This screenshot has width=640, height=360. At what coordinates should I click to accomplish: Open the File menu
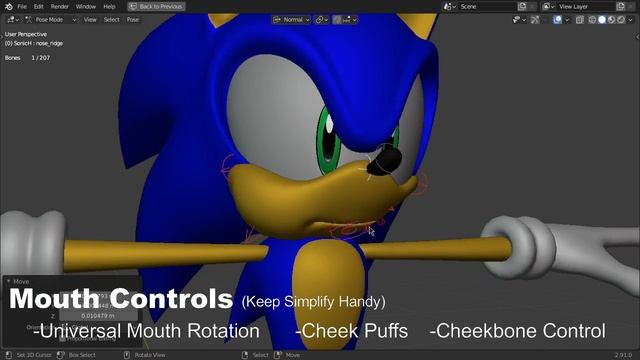pyautogui.click(x=22, y=7)
